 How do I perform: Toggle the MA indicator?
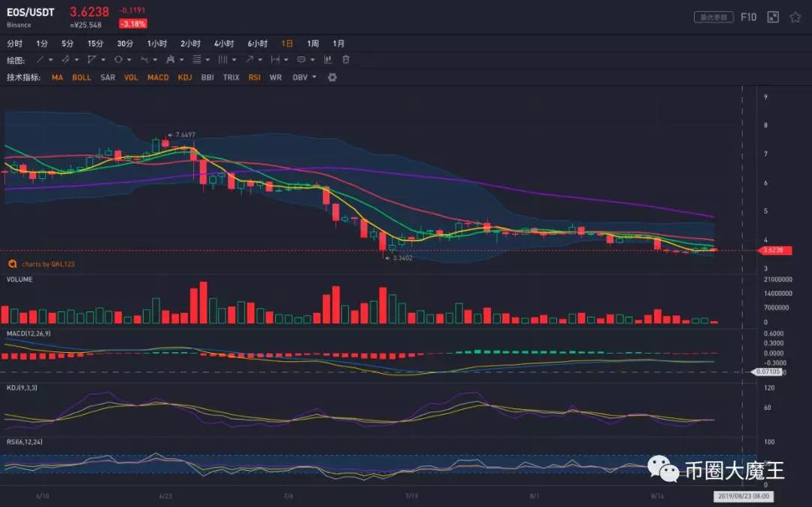tap(57, 77)
